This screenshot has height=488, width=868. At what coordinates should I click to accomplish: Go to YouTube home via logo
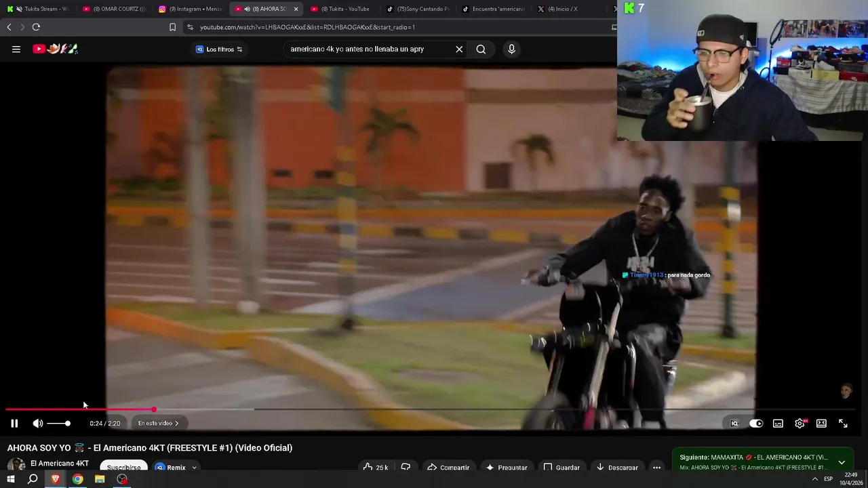tap(55, 49)
